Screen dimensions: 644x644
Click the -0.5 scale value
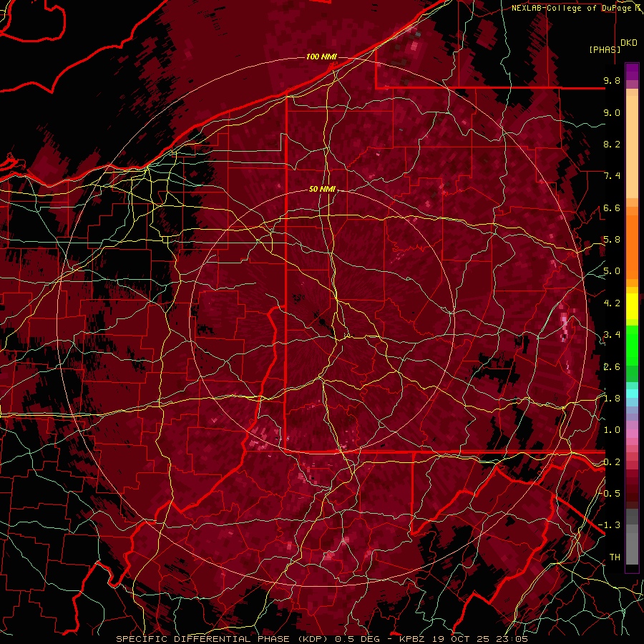coord(609,494)
